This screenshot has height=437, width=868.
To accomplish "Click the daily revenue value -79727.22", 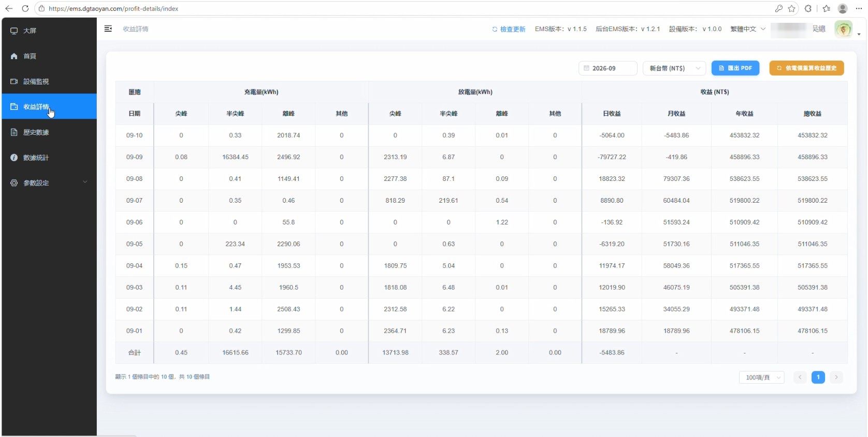I will 612,157.
